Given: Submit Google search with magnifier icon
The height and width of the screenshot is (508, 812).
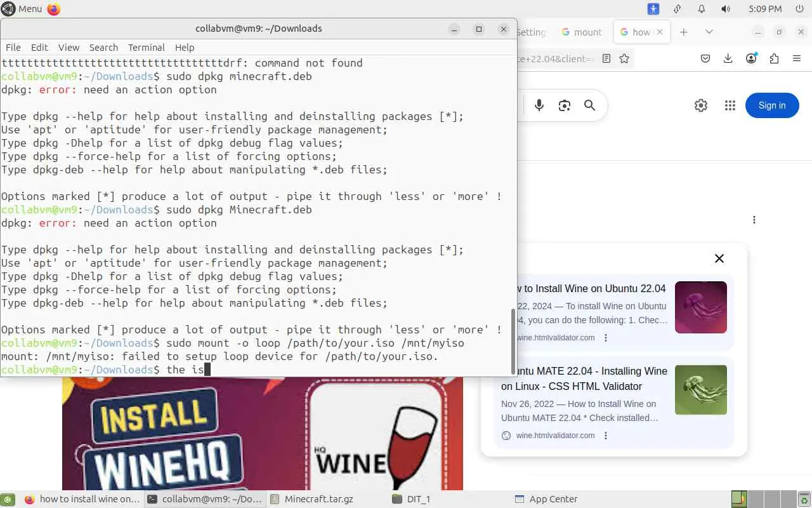Looking at the screenshot, I should (590, 105).
